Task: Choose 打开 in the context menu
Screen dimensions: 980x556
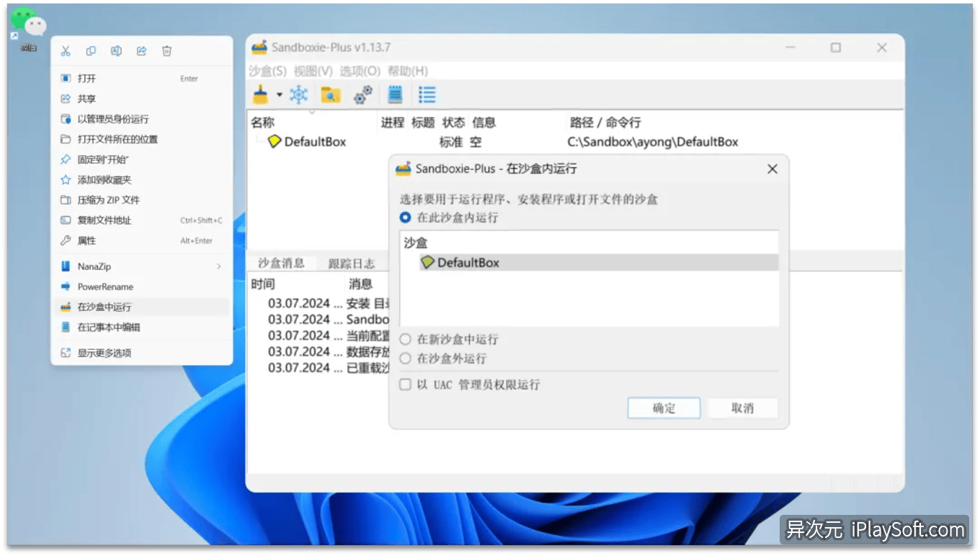Action: point(141,79)
